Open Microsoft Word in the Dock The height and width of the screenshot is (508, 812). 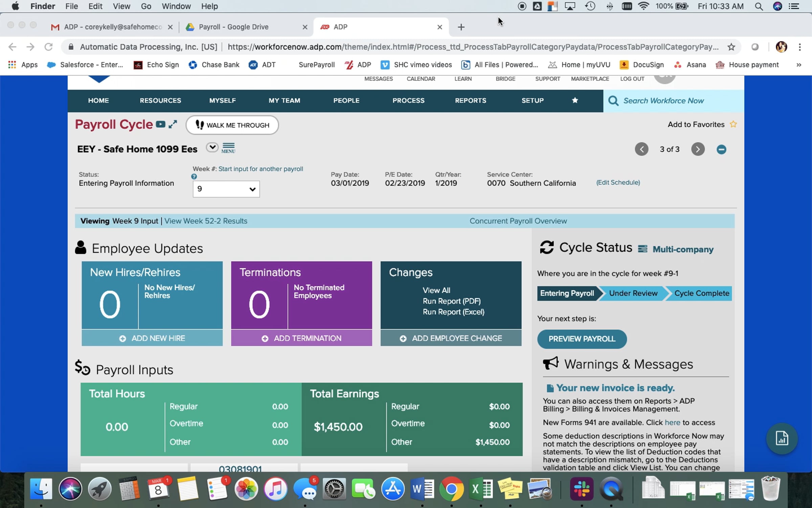coord(422,489)
